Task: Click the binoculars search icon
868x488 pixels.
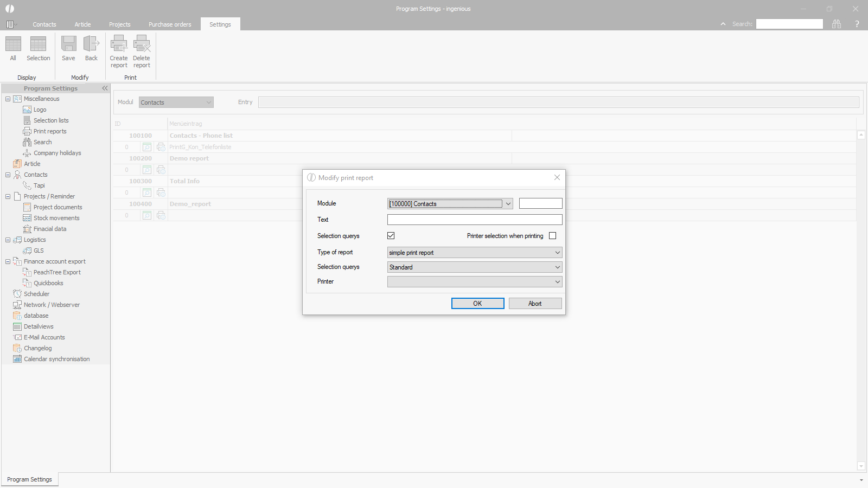Action: tap(837, 24)
